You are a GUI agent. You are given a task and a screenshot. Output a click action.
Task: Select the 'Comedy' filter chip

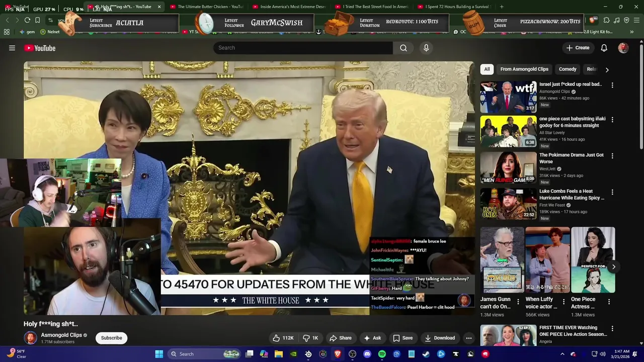tap(568, 69)
